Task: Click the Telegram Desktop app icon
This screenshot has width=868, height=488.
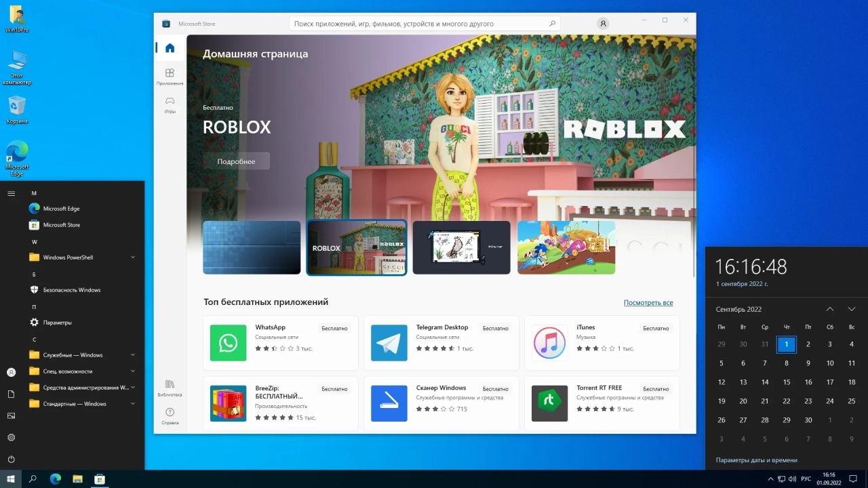Action: tap(389, 343)
